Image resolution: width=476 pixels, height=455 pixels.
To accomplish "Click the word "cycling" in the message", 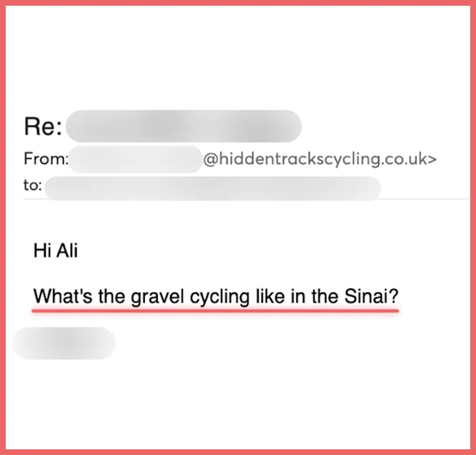I will tap(220, 297).
